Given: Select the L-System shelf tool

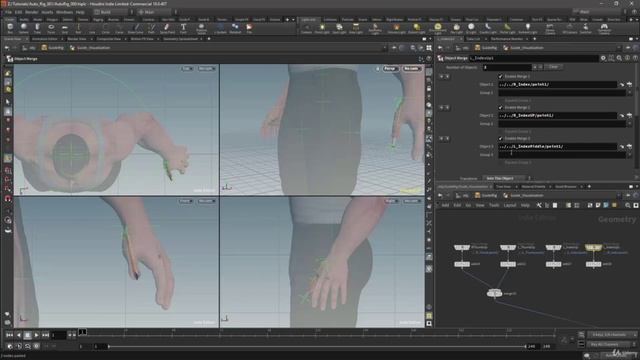Looking at the screenshot, I should (220, 28).
